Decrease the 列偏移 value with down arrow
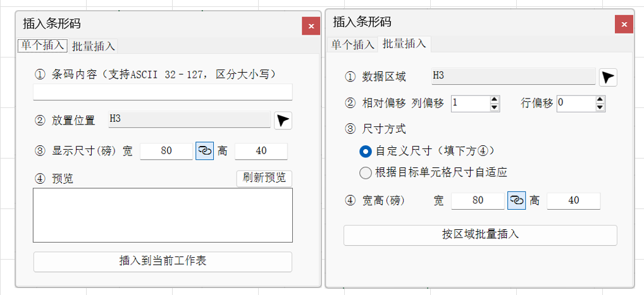 point(495,106)
